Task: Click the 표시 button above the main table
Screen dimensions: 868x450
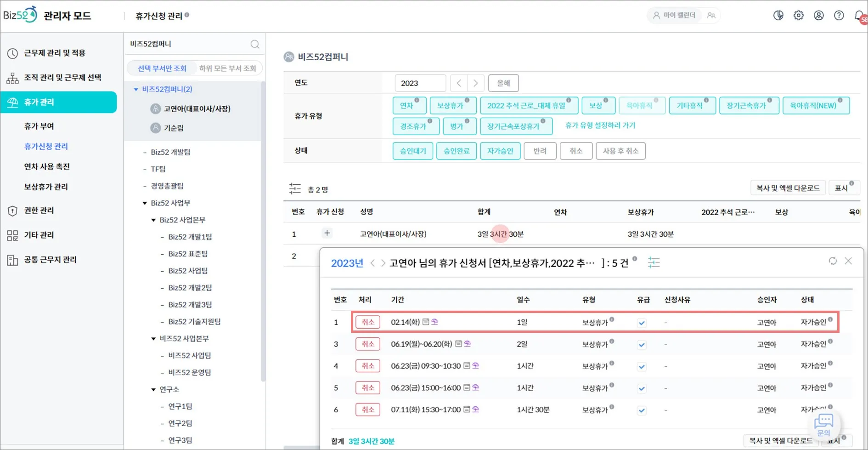Action: click(x=844, y=188)
